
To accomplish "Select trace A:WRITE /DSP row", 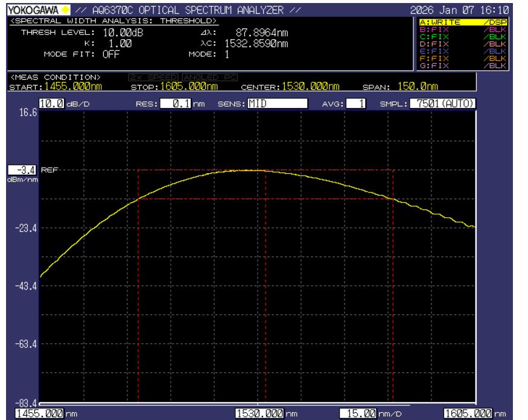I will point(463,22).
